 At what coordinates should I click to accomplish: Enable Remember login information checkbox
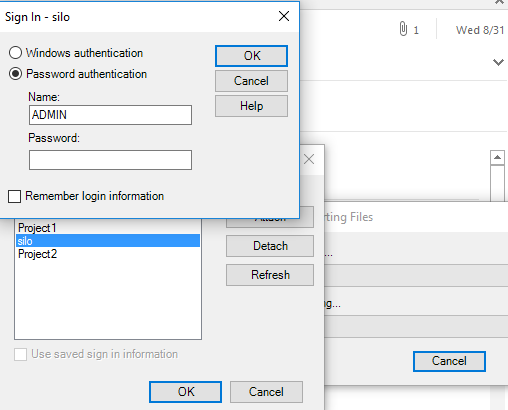pyautogui.click(x=14, y=196)
